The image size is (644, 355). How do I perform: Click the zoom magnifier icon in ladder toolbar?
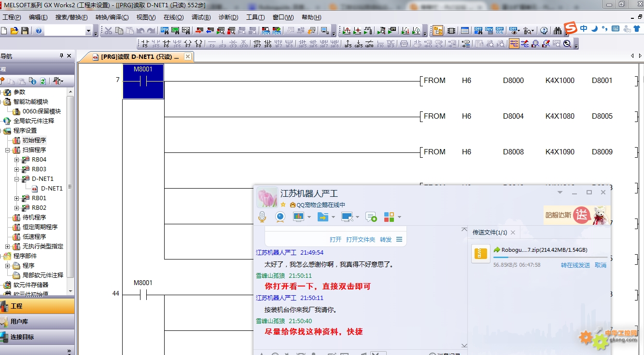(567, 43)
